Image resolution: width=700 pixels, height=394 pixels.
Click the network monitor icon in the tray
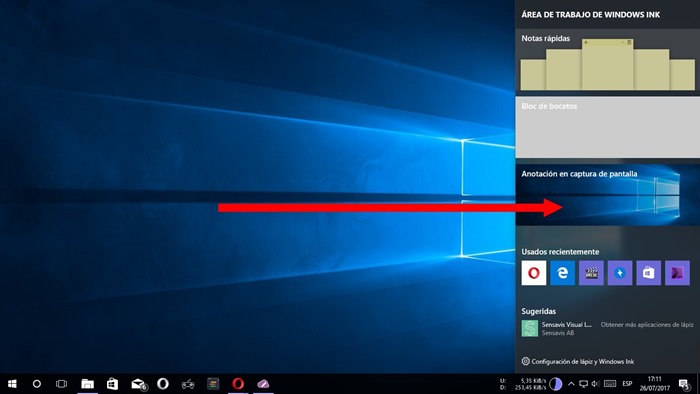[583, 384]
